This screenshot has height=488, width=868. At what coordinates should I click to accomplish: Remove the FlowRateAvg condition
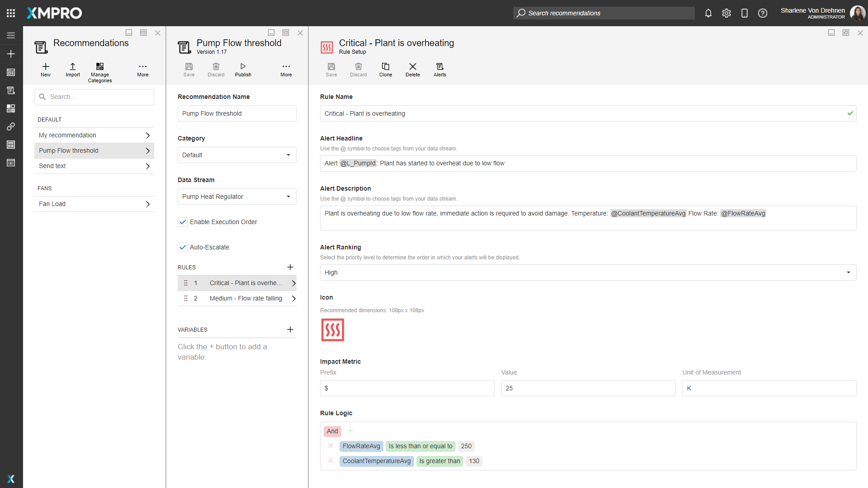click(x=330, y=446)
